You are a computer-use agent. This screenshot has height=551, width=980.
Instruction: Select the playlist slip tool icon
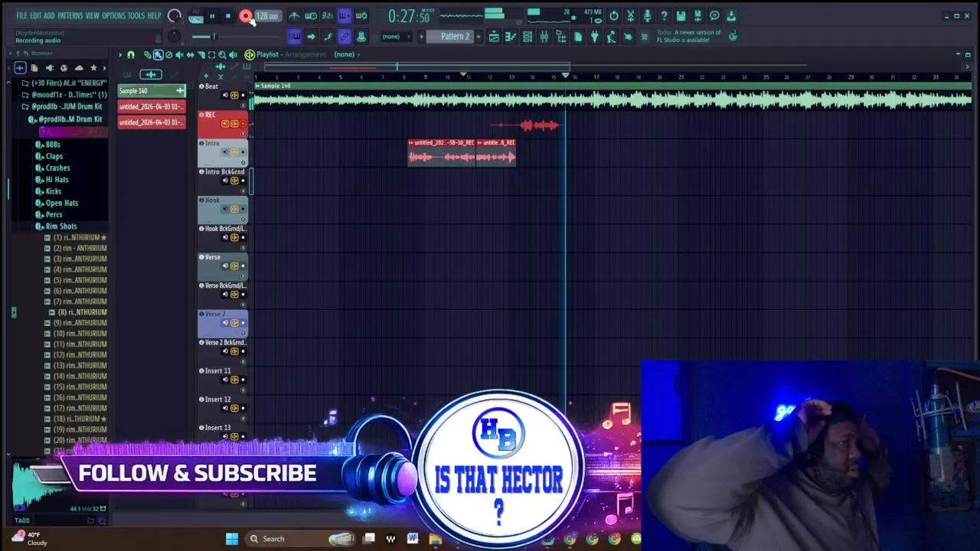[x=191, y=55]
